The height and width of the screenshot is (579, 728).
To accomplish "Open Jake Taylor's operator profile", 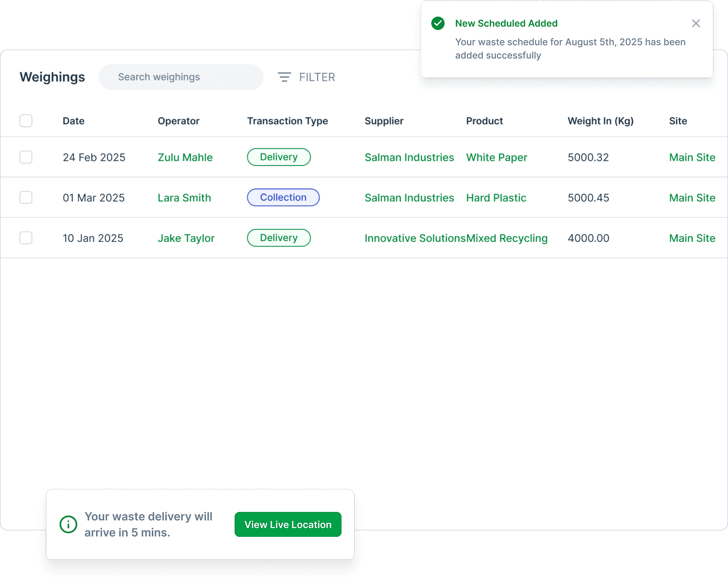I will [x=186, y=238].
